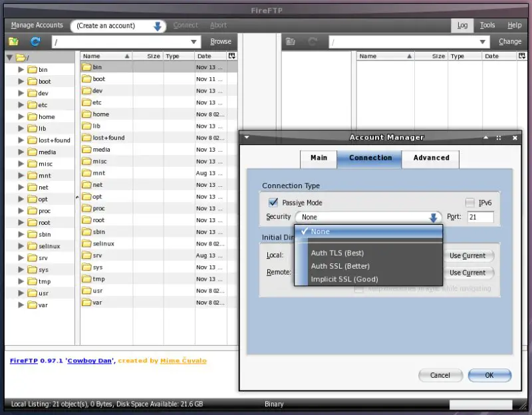
Task: Enable the IPv6 checkbox
Action: 470,203
